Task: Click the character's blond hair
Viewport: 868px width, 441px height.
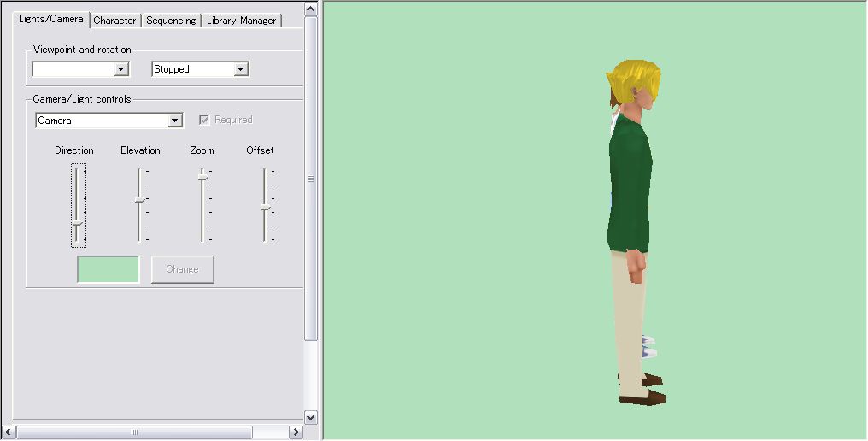Action: pyautogui.click(x=635, y=81)
